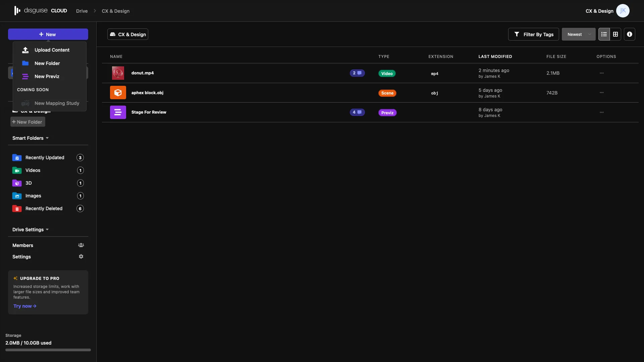
Task: Click the Images smart folder icon
Action: point(16,196)
